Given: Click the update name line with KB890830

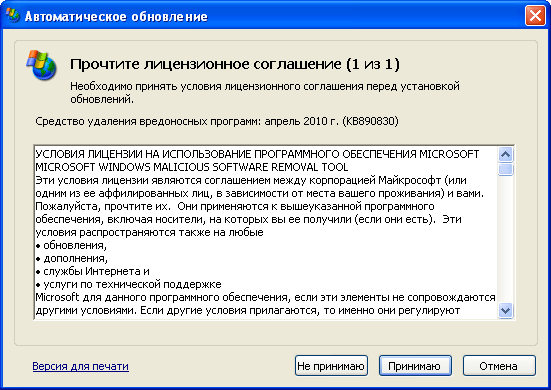Looking at the screenshot, I should point(217,121).
